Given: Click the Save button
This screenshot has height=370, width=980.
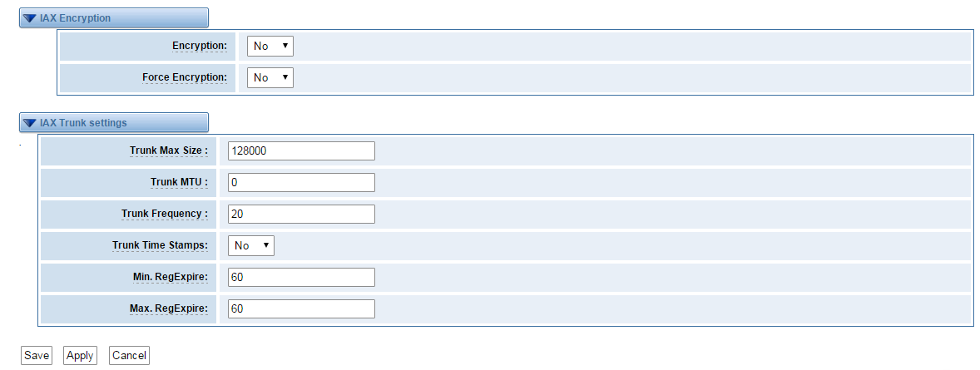Looking at the screenshot, I should click(x=37, y=355).
